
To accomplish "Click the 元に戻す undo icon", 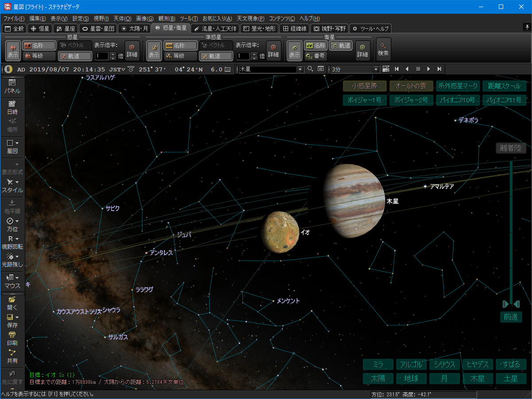I will point(12,377).
